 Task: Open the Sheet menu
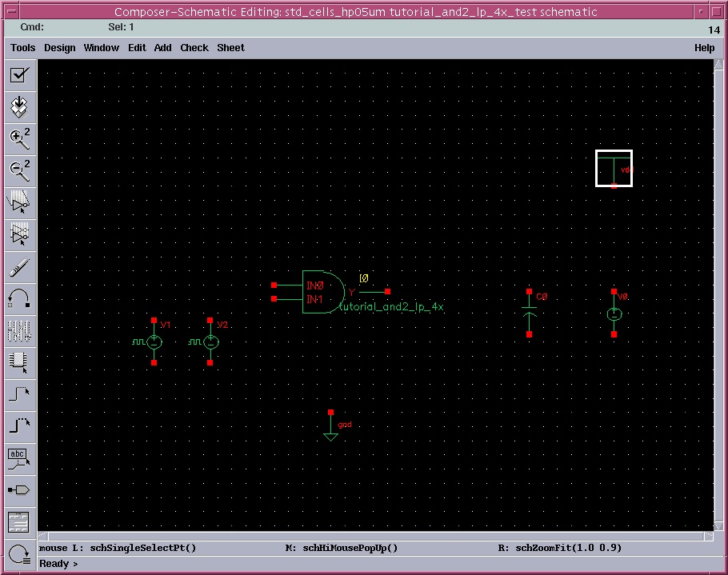tap(230, 48)
